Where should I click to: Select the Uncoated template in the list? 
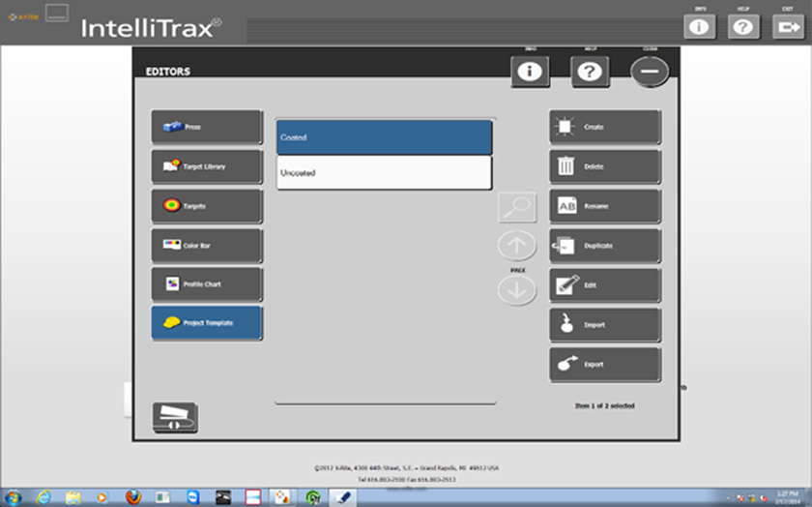[384, 172]
